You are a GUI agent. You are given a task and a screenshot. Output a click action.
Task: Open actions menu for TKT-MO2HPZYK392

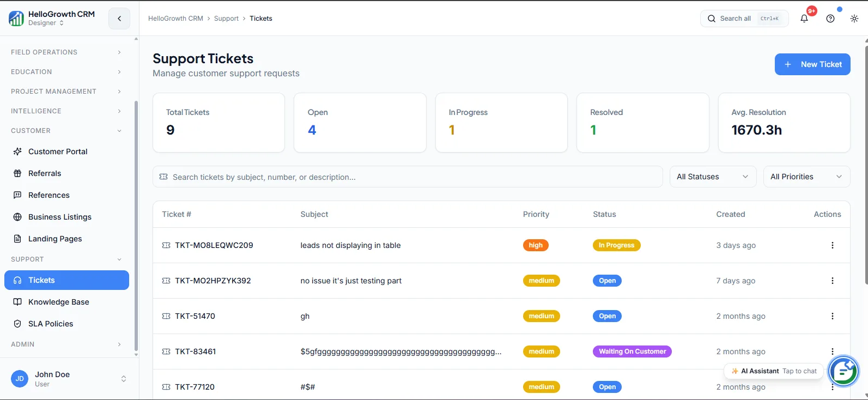coord(832,281)
